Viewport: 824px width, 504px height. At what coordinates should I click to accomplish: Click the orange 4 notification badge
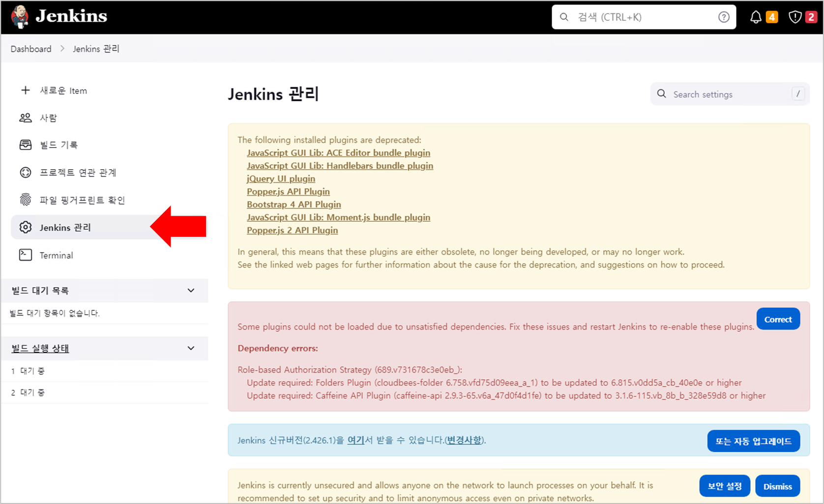(x=772, y=17)
